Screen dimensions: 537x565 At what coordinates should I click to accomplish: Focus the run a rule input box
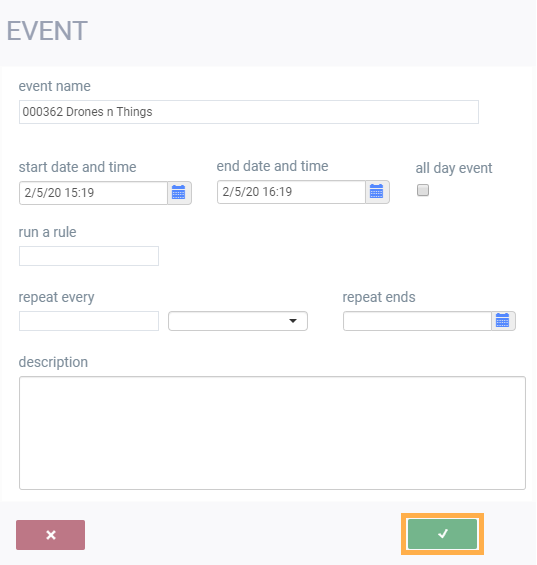click(x=89, y=256)
